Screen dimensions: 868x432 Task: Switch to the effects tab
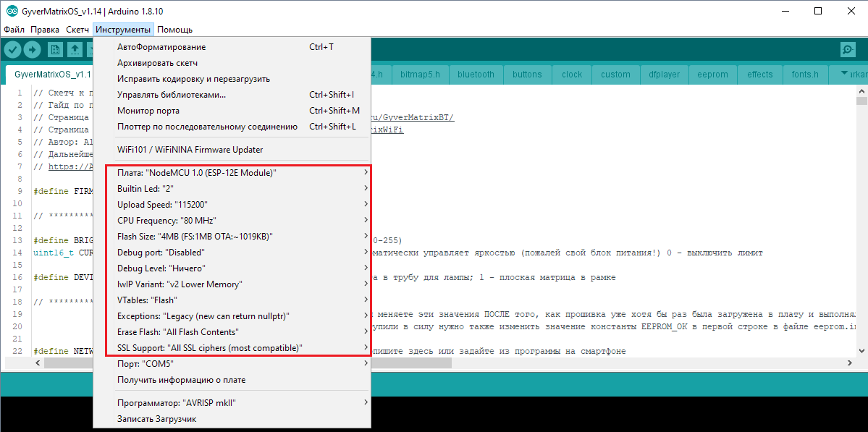tap(759, 74)
